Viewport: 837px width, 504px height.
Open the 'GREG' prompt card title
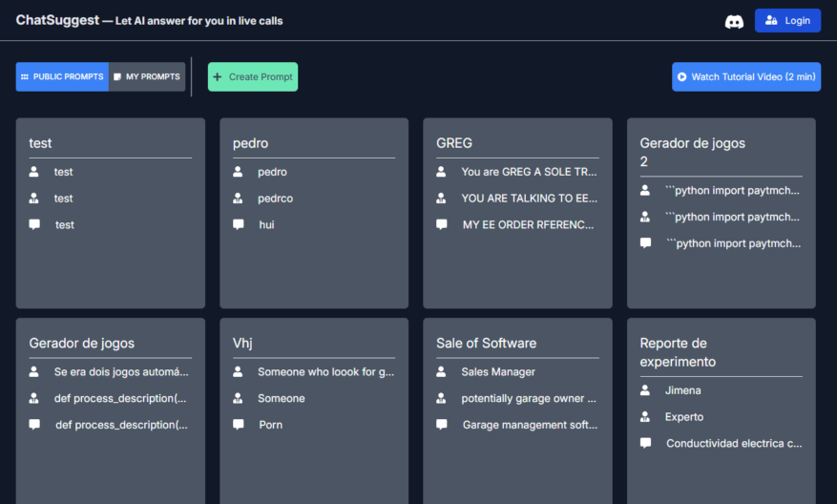(454, 143)
